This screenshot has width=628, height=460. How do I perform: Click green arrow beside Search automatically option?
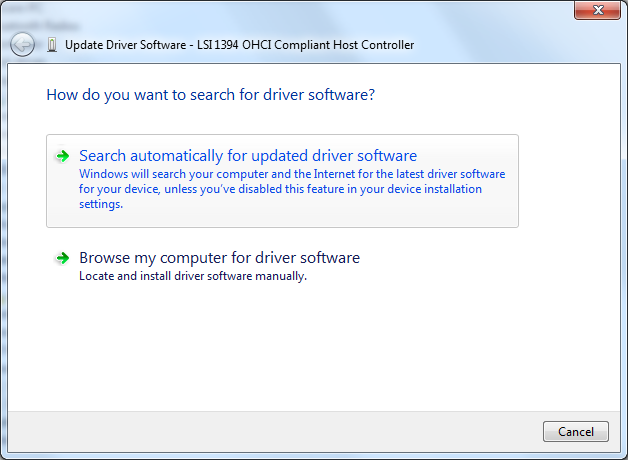(62, 156)
